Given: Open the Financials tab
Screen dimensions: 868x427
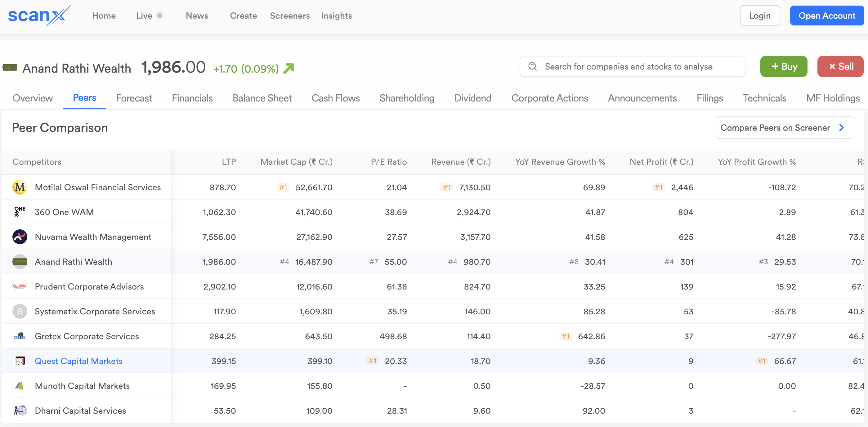Looking at the screenshot, I should pyautogui.click(x=192, y=98).
